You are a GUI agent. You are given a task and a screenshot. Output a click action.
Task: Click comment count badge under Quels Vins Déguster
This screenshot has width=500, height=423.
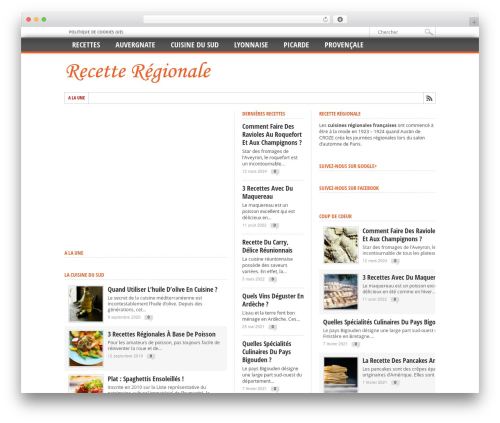coord(273,327)
